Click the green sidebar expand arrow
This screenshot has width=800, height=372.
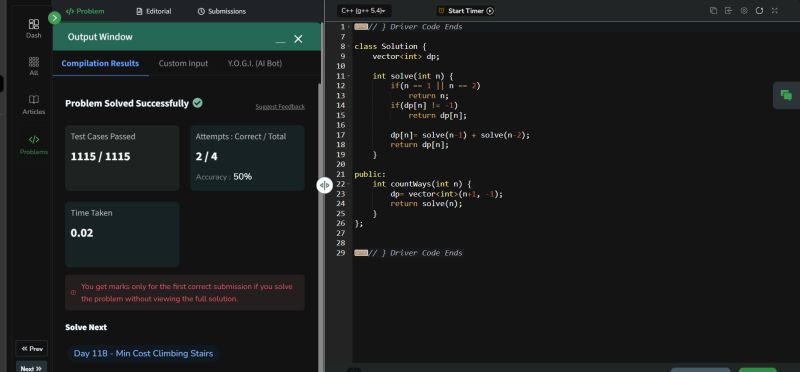54,18
